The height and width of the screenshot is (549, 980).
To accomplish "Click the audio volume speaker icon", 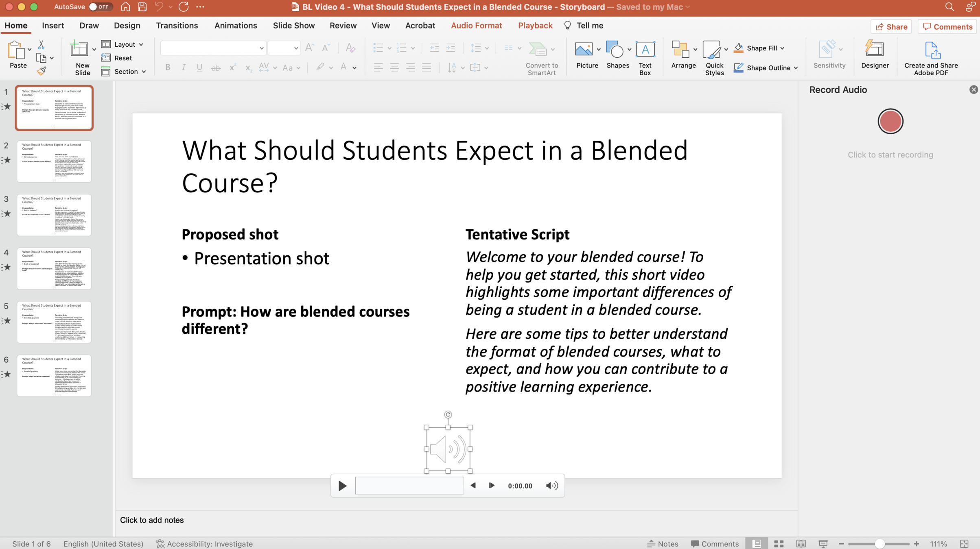I will click(x=551, y=486).
